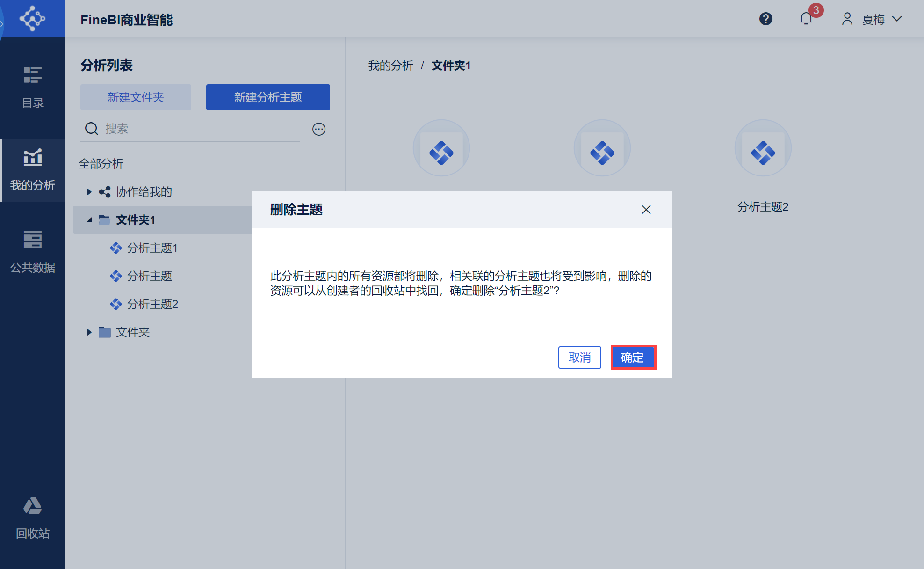Open the notifications bell icon
The image size is (924, 569).
click(806, 19)
